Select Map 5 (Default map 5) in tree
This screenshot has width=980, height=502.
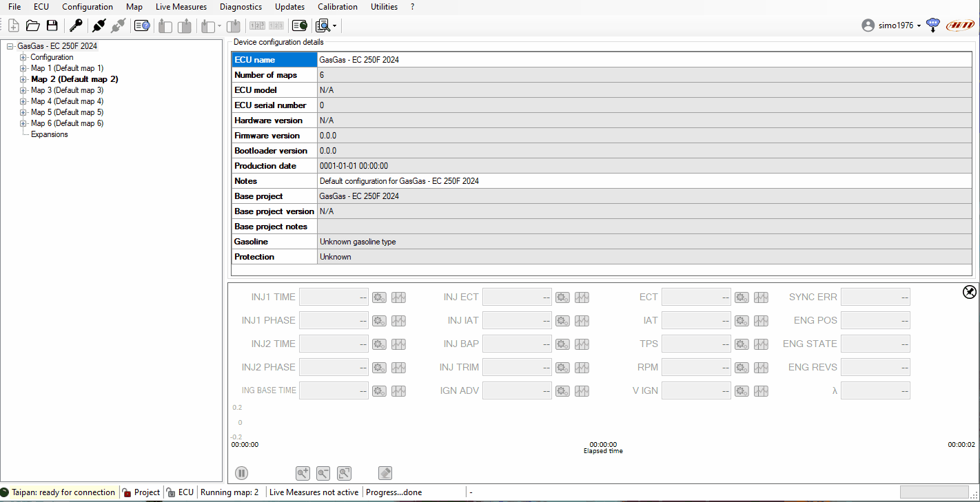[67, 112]
